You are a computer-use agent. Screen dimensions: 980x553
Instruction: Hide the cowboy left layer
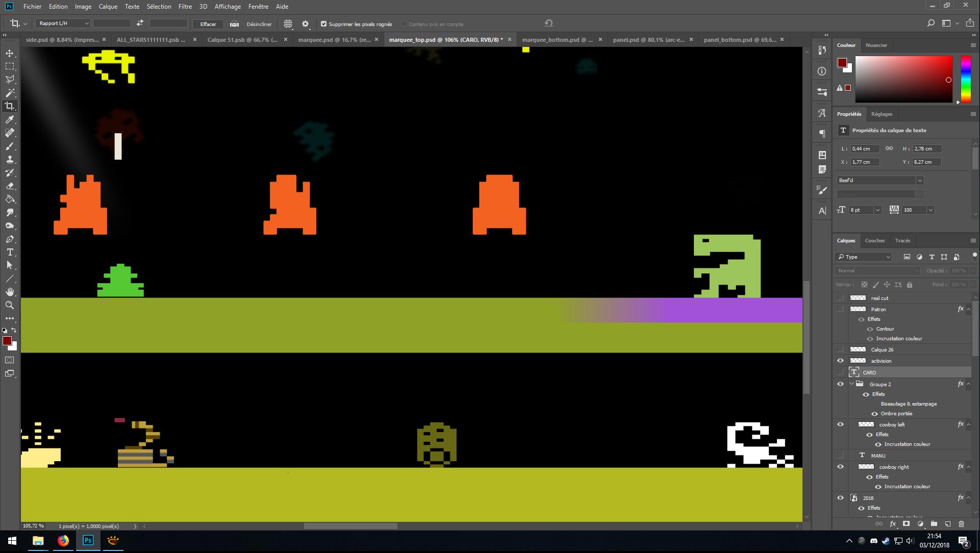tap(840, 424)
